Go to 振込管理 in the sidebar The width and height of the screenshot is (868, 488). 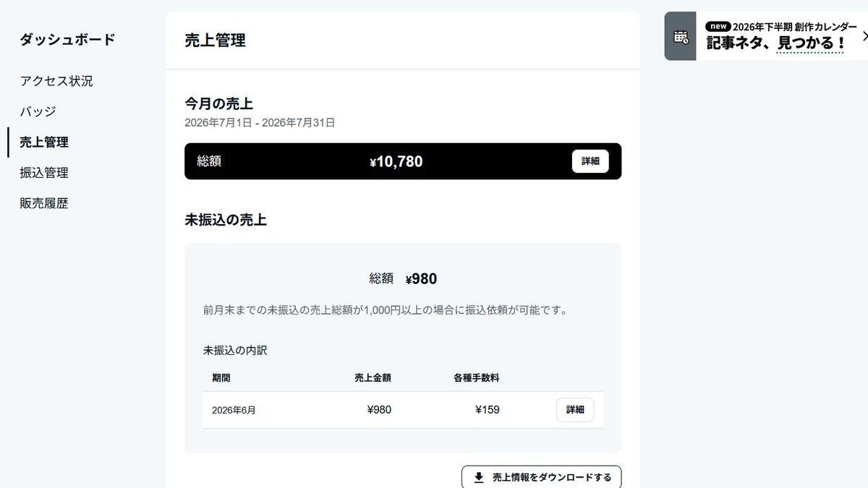[44, 173]
